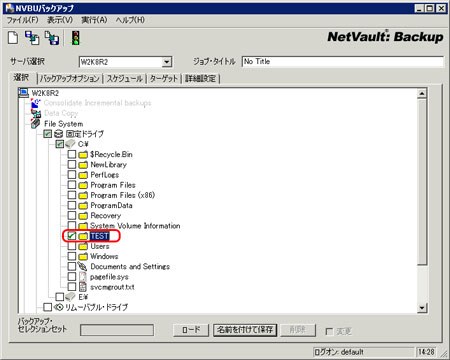Screen dimensions: 450x360
Task: Check the Program Files checkbox
Action: [72, 185]
